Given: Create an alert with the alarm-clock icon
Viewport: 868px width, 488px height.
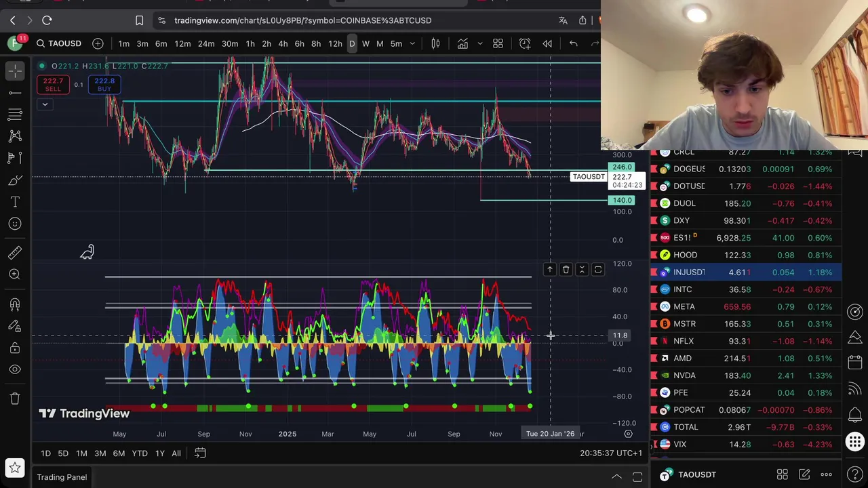Looking at the screenshot, I should point(525,43).
